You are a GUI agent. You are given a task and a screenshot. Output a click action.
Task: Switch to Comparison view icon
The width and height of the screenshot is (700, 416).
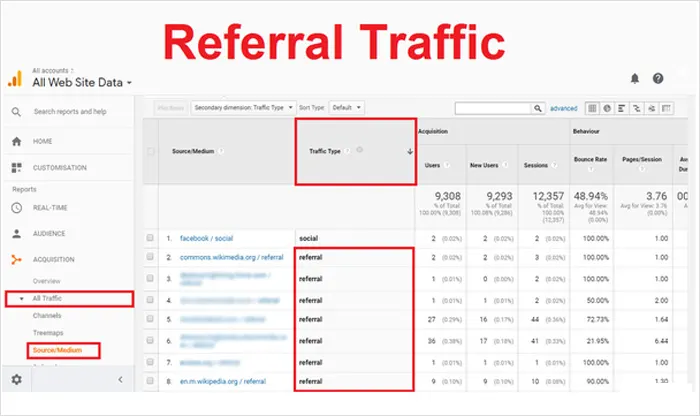coord(636,108)
